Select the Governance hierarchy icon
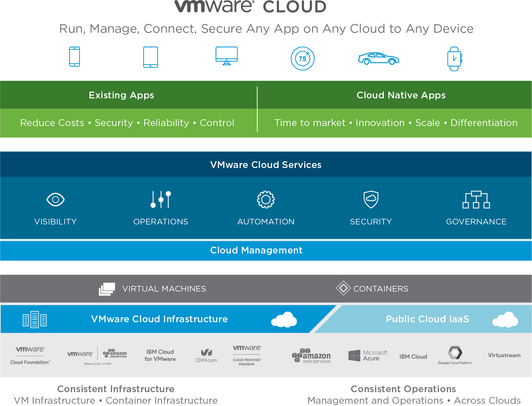532x406 pixels. 476,199
